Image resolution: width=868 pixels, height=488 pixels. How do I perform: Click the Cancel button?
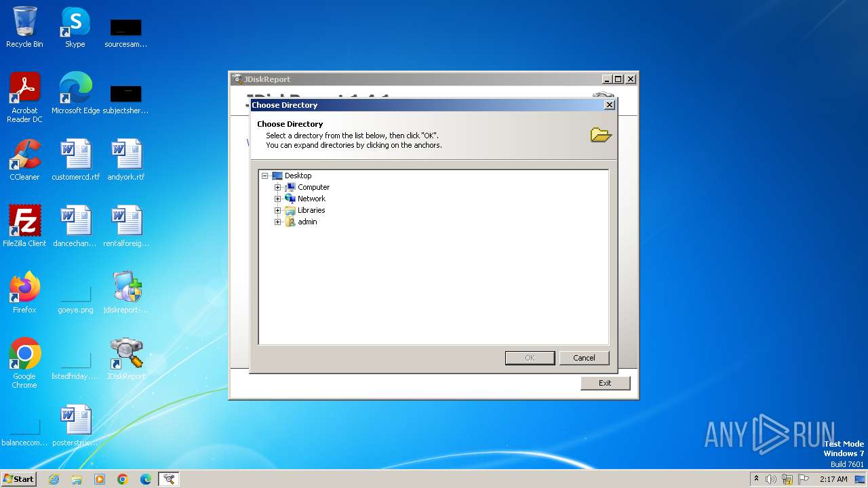pyautogui.click(x=584, y=358)
